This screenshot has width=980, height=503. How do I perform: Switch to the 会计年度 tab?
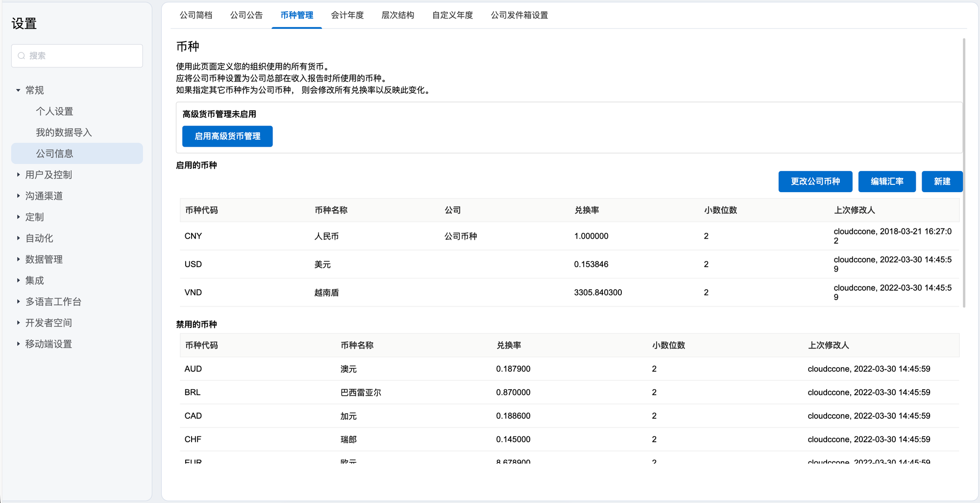(347, 15)
